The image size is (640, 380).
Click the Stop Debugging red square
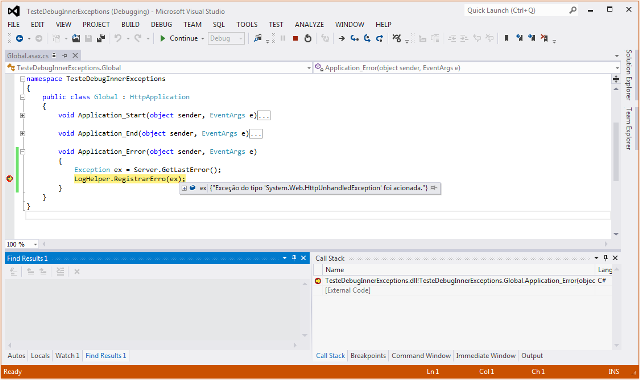pyautogui.click(x=296, y=38)
